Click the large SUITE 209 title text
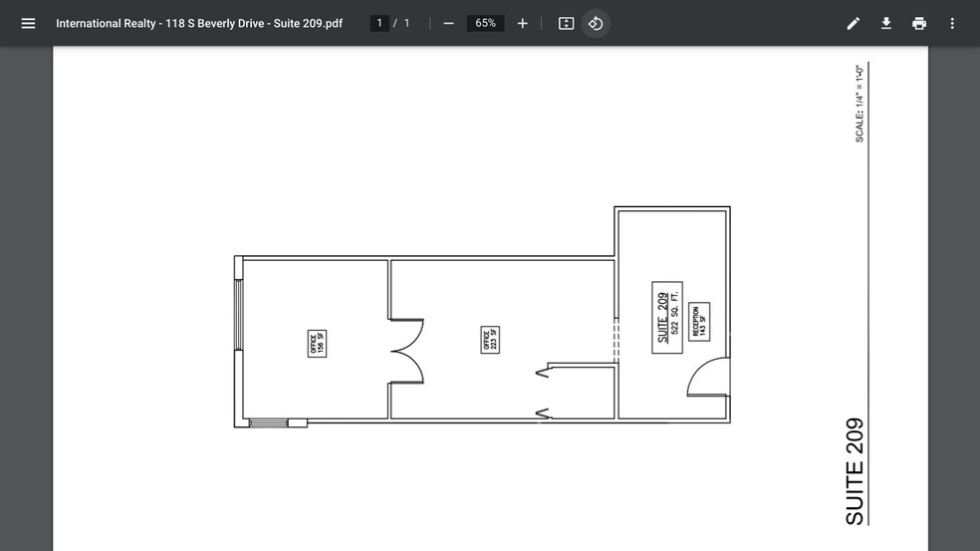This screenshot has height=551, width=980. point(855,471)
